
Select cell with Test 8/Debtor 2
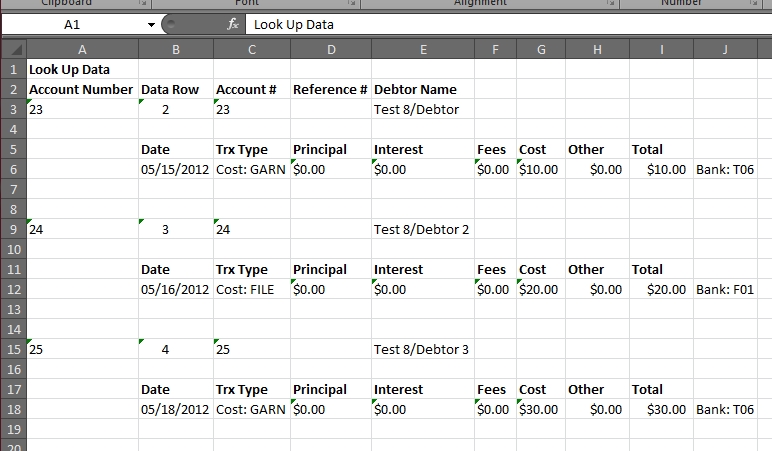click(421, 229)
